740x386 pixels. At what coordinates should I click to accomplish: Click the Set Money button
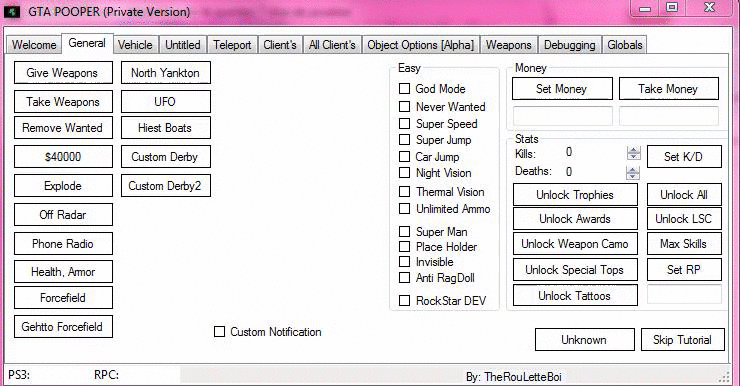[x=562, y=89]
